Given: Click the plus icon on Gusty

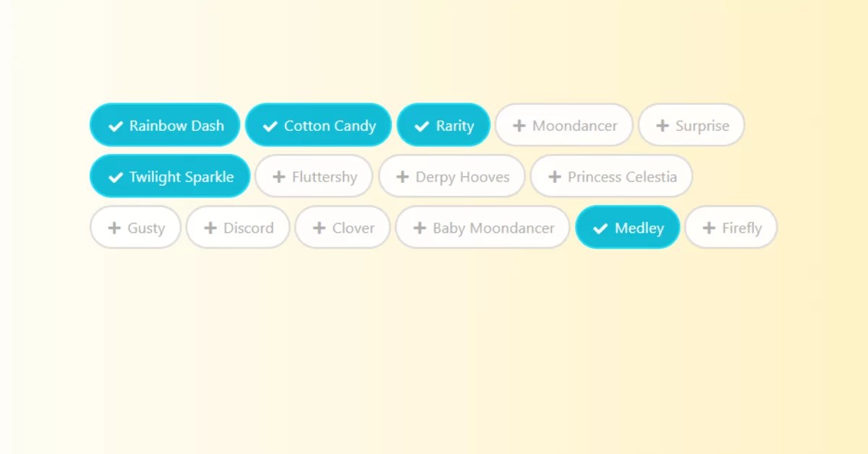Looking at the screenshot, I should pyautogui.click(x=114, y=227).
